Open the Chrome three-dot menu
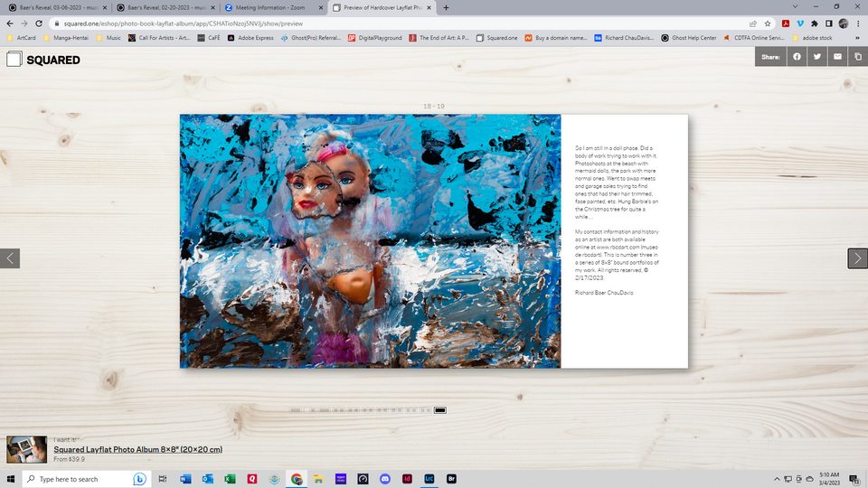Image resolution: width=868 pixels, height=488 pixels. click(858, 23)
